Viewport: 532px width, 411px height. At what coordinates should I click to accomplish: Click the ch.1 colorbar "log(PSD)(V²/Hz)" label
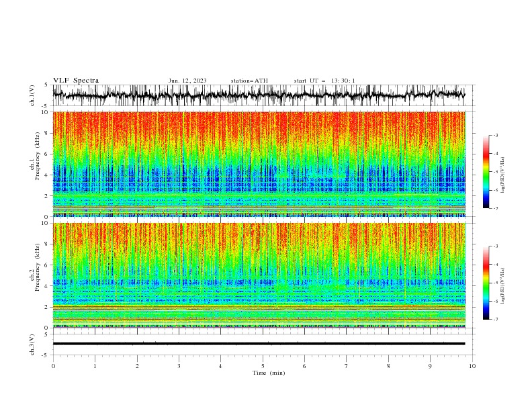tap(502, 175)
